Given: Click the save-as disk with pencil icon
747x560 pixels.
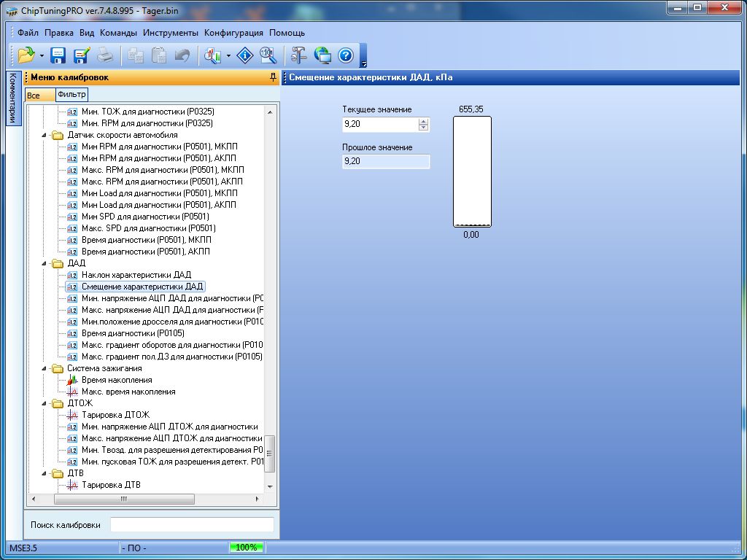Looking at the screenshot, I should [81, 55].
